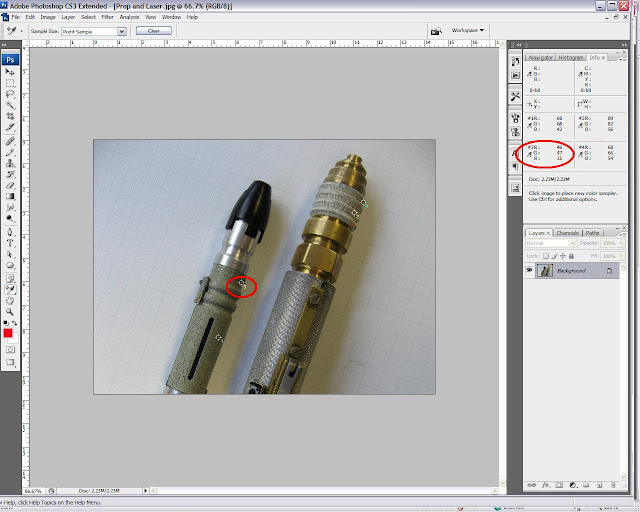Select the Ellipse shape tool
Image resolution: width=640 pixels, height=512 pixels.
pyautogui.click(x=10, y=265)
